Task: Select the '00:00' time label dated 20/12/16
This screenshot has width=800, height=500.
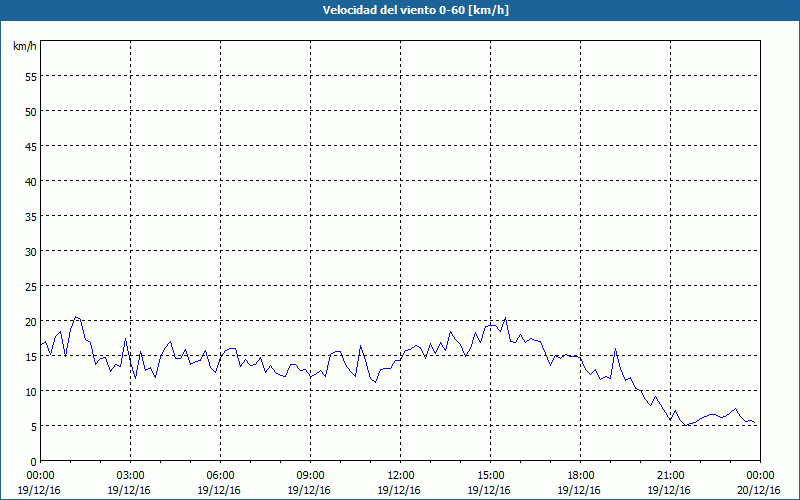Action: click(760, 475)
